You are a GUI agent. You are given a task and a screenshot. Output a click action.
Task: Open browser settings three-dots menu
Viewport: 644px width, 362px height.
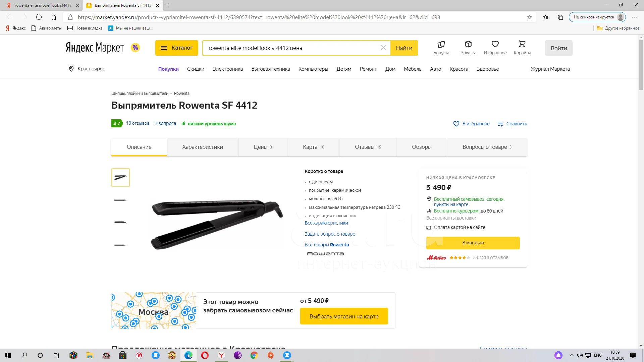tap(635, 17)
